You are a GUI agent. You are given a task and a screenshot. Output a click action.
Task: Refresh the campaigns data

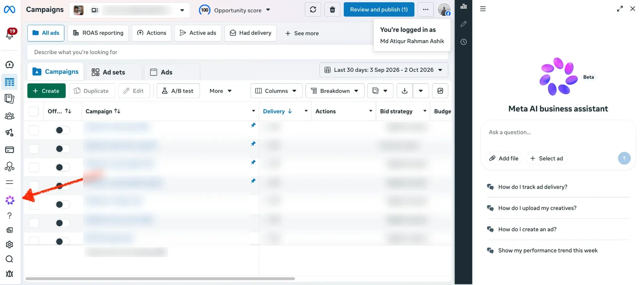313,9
